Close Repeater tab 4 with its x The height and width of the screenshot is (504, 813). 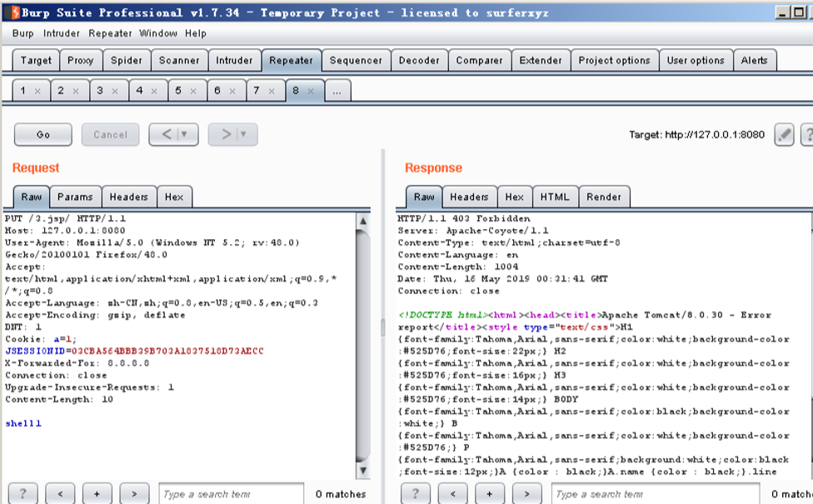click(154, 92)
